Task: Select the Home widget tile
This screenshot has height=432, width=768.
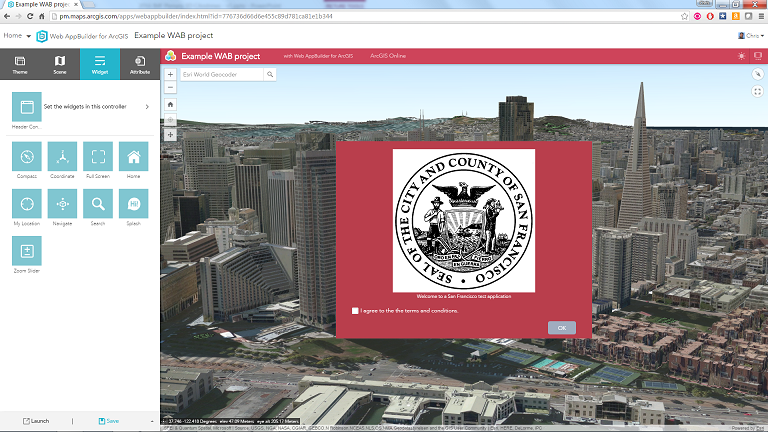Action: click(133, 156)
